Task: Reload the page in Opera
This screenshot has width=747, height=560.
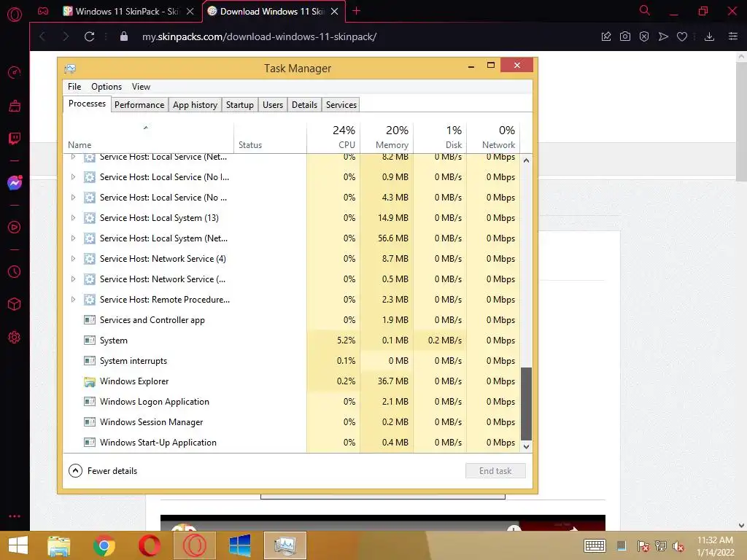Action: 89,36
